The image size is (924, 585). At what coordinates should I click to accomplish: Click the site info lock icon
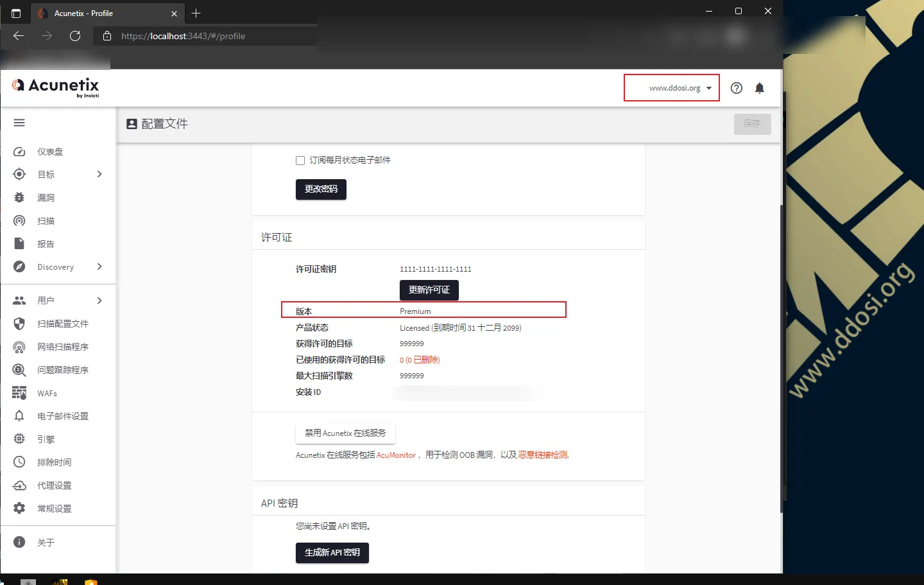tap(107, 36)
